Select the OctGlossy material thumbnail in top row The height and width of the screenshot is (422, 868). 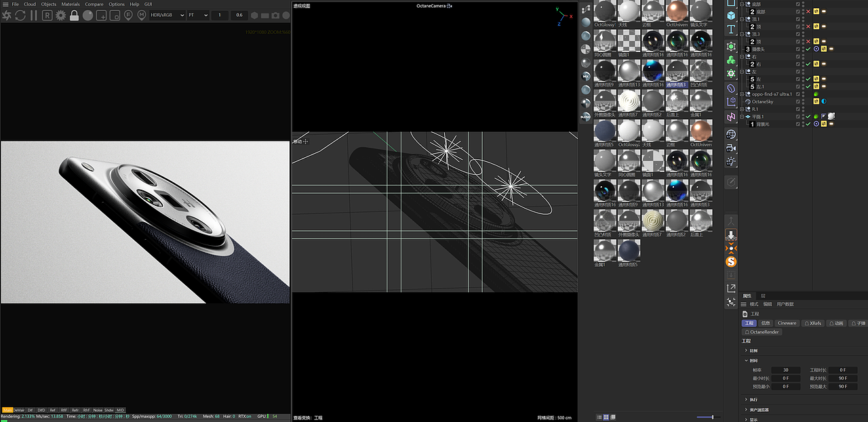[606, 11]
